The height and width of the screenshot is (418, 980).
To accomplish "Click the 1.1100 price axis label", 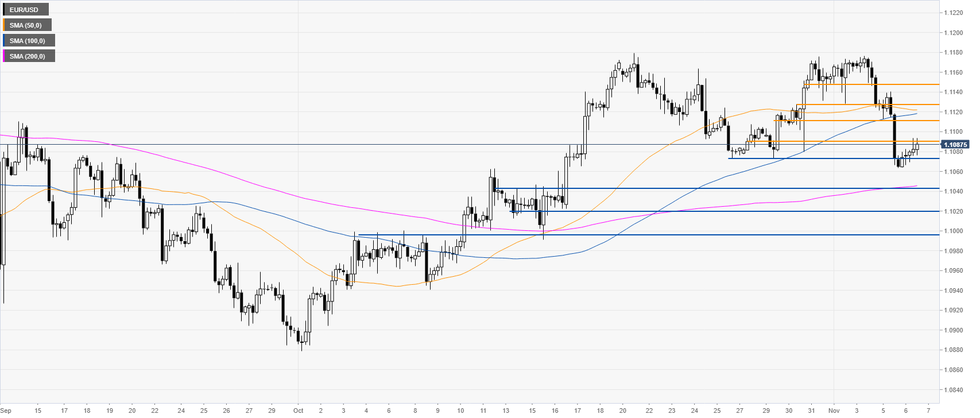I will 953,132.
